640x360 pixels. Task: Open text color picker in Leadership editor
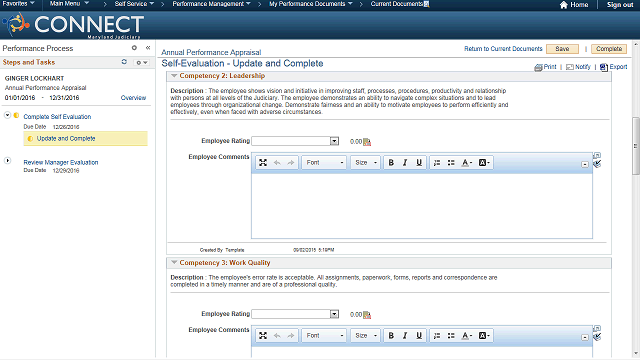(467, 162)
